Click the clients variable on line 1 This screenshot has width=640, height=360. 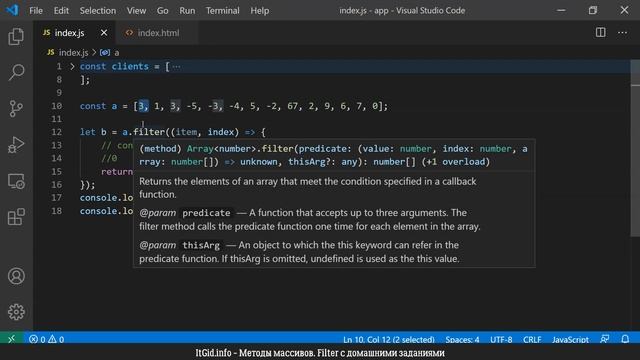click(130, 67)
